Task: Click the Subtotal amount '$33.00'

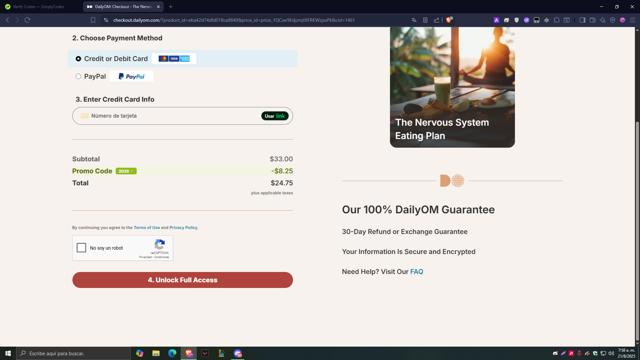Action: tap(281, 159)
